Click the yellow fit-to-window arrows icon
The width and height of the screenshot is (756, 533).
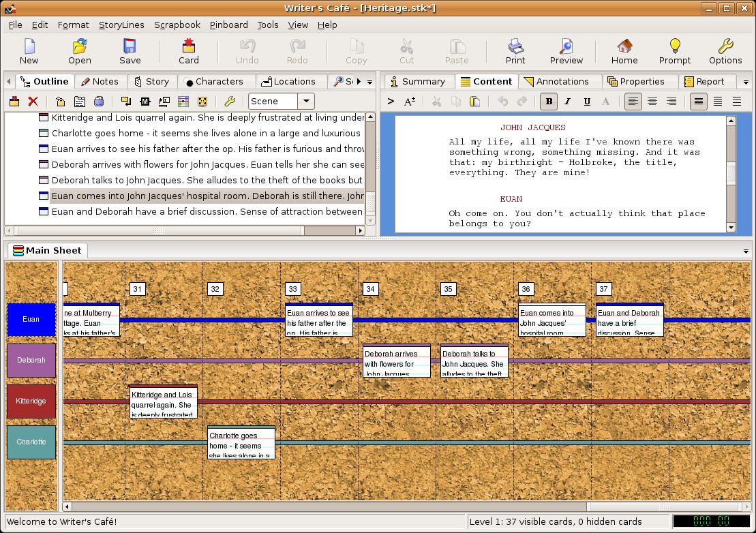click(202, 101)
